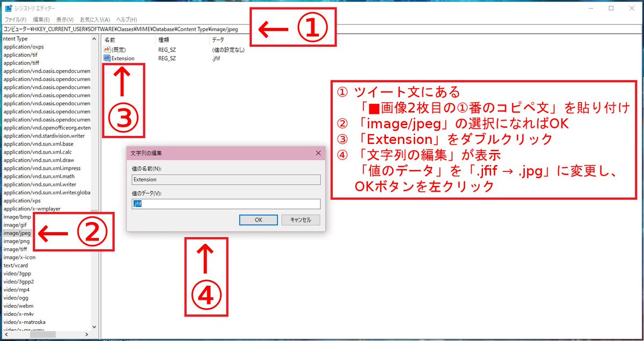The image size is (644, 341).
Task: Click the ab icon next to (既定) value
Action: 106,49
